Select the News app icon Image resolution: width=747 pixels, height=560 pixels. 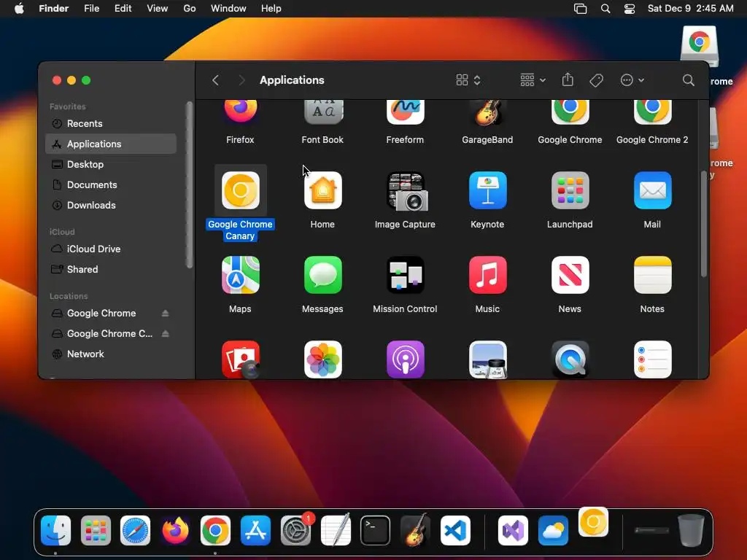pos(570,275)
